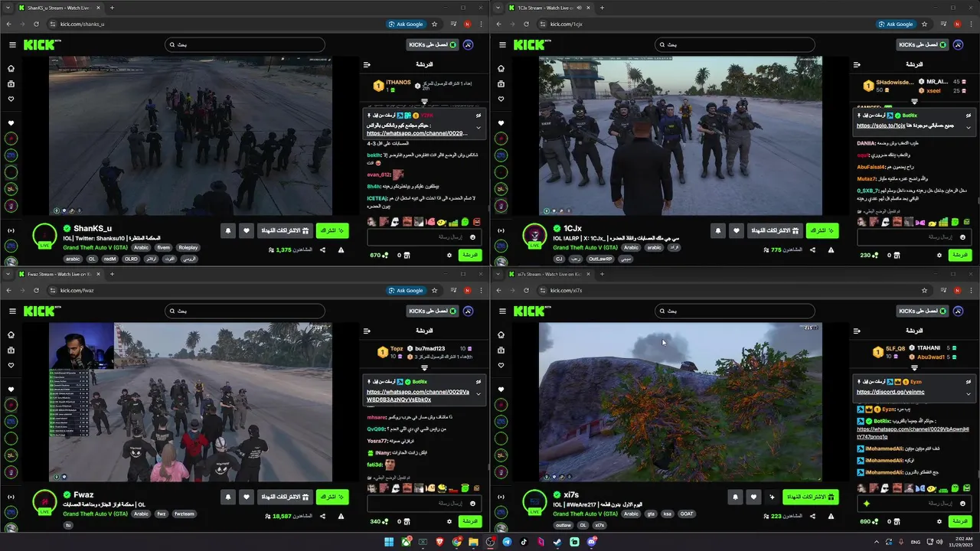Click Kick home icon in ShanKS_u sidebar
The image size is (980, 551).
pos(11,68)
